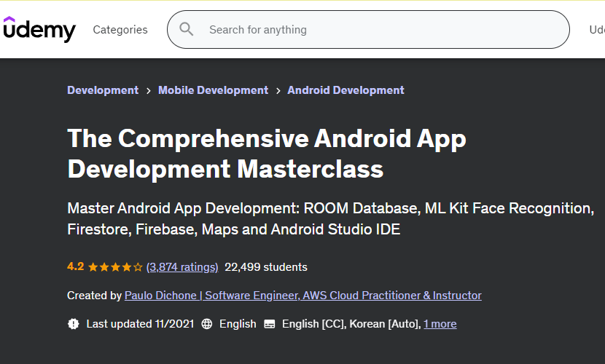Screen dimensions: 605x364
Task: Click the last updated badge icon
Action: tap(73, 324)
